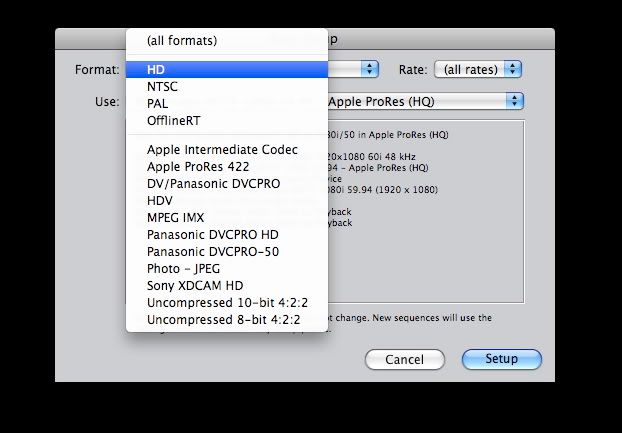Click the Cancel button
Viewport: 622px width, 433px height.
click(405, 360)
